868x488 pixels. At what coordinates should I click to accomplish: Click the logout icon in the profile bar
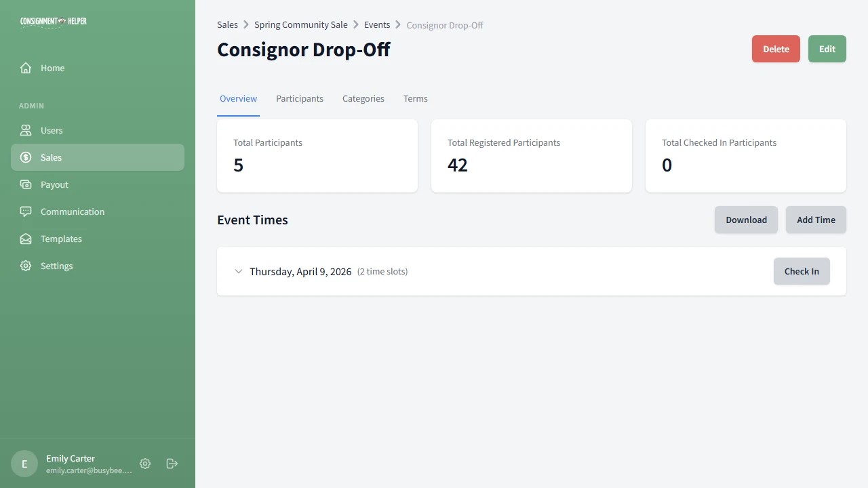(172, 464)
